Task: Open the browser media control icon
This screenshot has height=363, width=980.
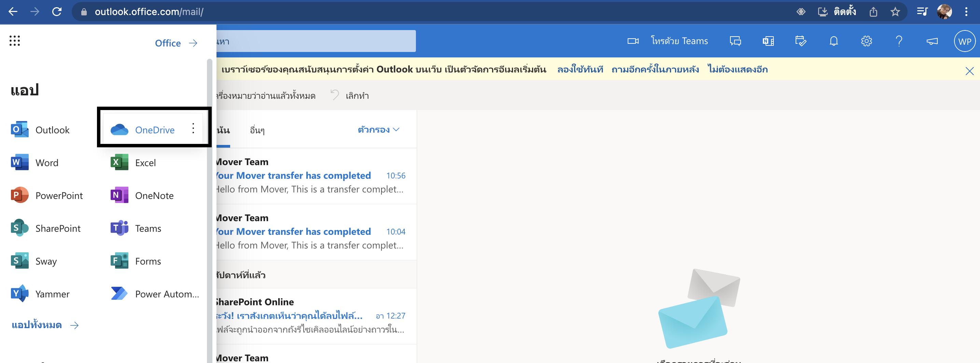Action: (922, 12)
